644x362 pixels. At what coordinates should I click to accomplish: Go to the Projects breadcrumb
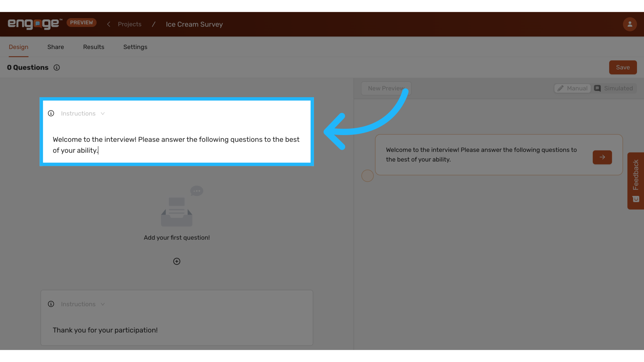pyautogui.click(x=129, y=24)
